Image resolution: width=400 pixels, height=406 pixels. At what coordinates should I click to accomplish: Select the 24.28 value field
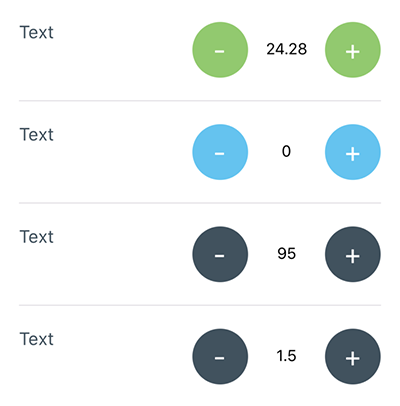pos(286,49)
